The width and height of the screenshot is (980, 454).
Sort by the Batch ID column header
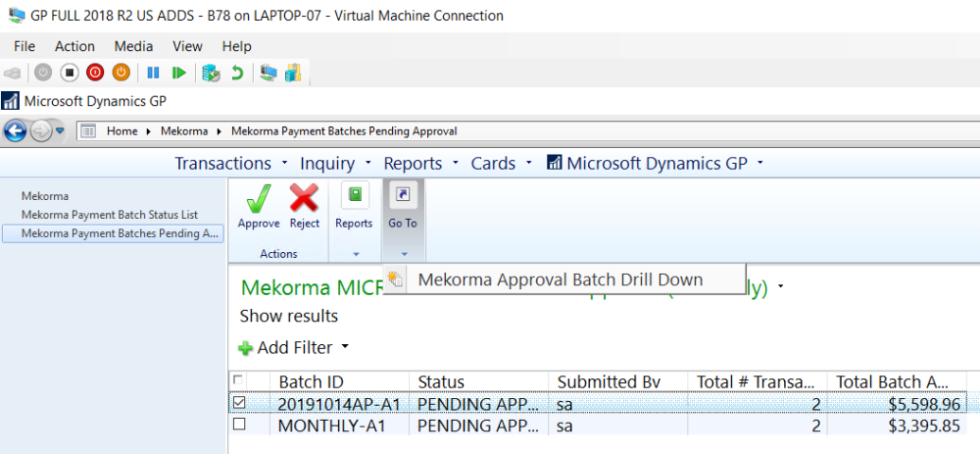[x=311, y=381]
